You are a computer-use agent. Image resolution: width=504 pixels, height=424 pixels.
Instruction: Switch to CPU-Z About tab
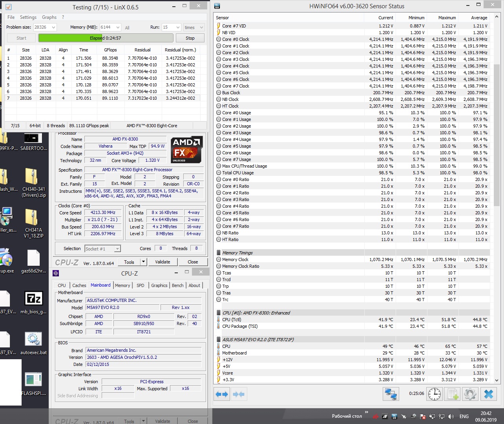point(194,285)
